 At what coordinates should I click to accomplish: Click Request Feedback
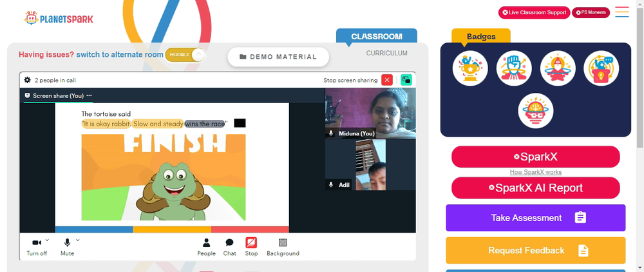[536, 250]
